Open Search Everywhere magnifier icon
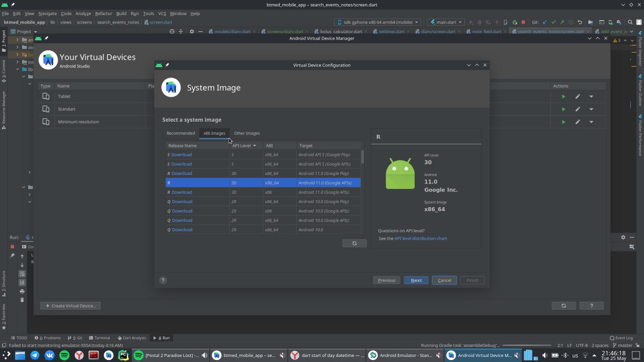Image resolution: width=644 pixels, height=362 pixels. coord(630,22)
